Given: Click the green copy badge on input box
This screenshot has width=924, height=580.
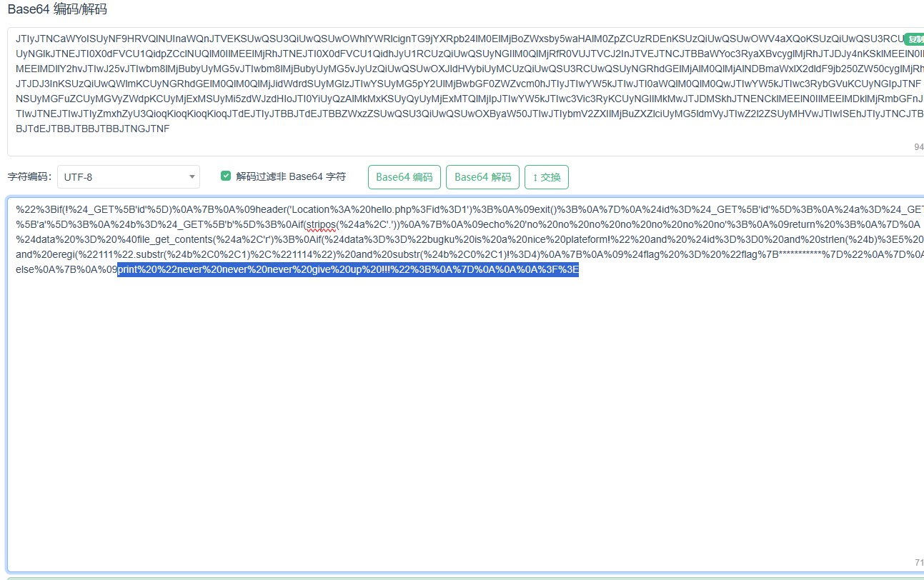Looking at the screenshot, I should pos(915,39).
